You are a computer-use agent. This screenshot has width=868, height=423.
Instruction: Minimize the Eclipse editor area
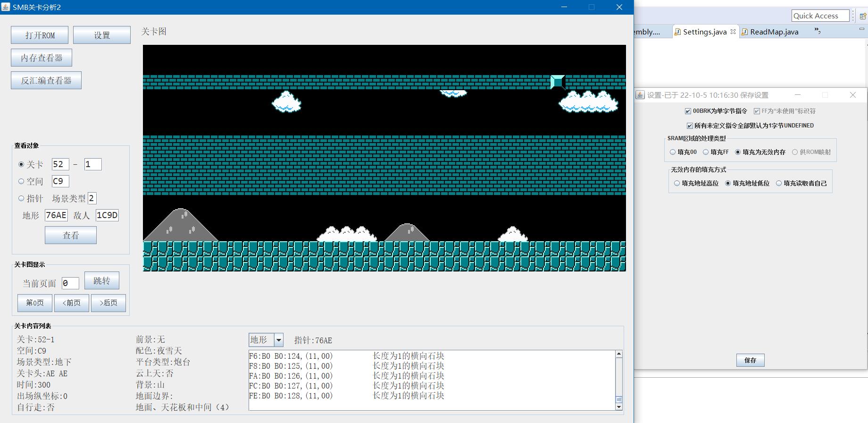click(861, 29)
